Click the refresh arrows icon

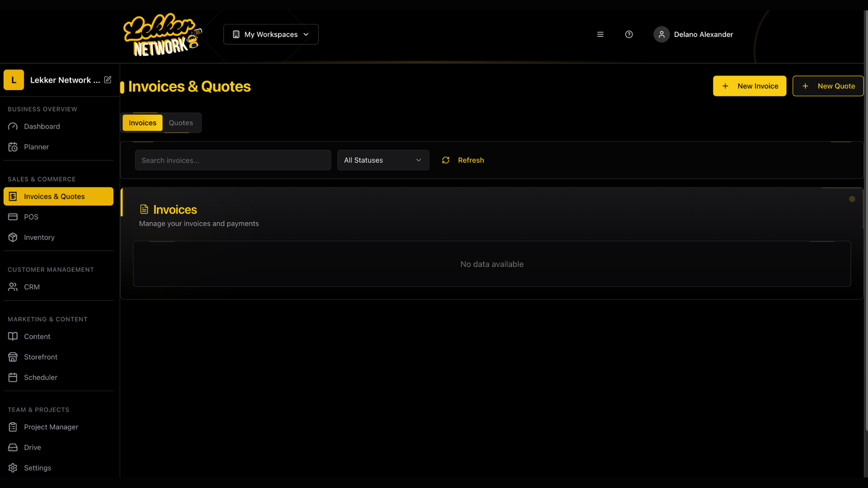click(x=446, y=160)
